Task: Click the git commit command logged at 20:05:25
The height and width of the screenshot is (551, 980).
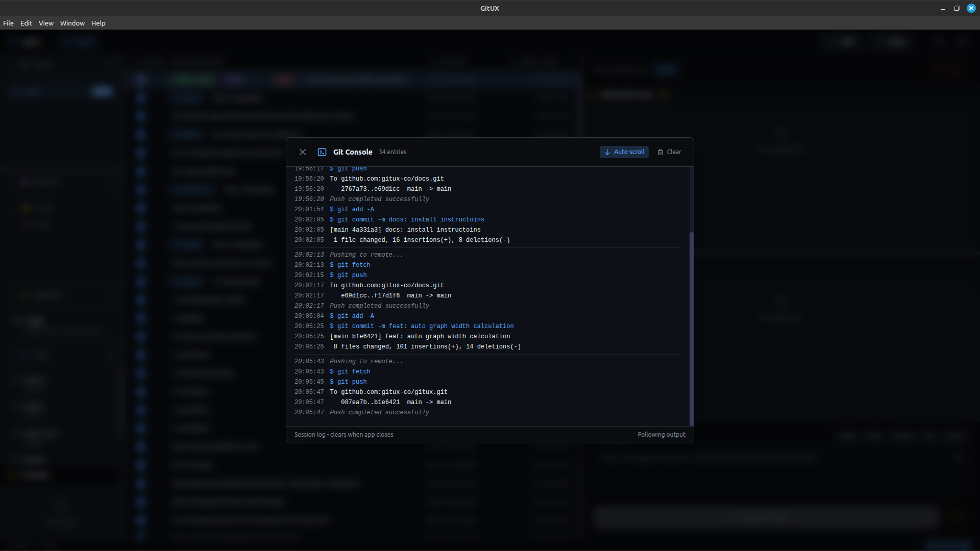Action: 422,326
